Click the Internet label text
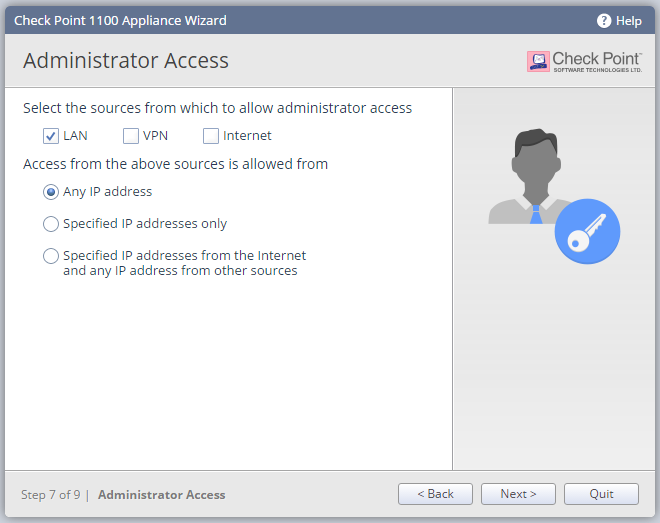The height and width of the screenshot is (523, 660). tap(247, 135)
